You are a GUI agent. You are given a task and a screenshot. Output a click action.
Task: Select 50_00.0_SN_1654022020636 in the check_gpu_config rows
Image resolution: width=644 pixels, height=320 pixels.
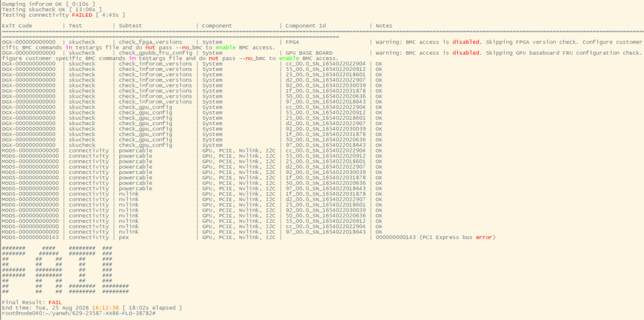326,140
